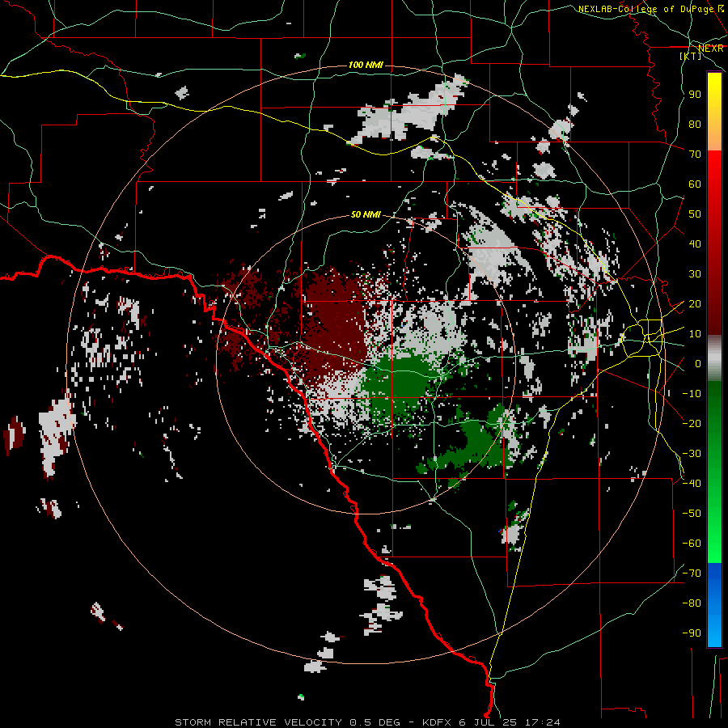Select the "-90" value on velocity scale
Viewport: 728px width, 728px height.
pyautogui.click(x=692, y=633)
